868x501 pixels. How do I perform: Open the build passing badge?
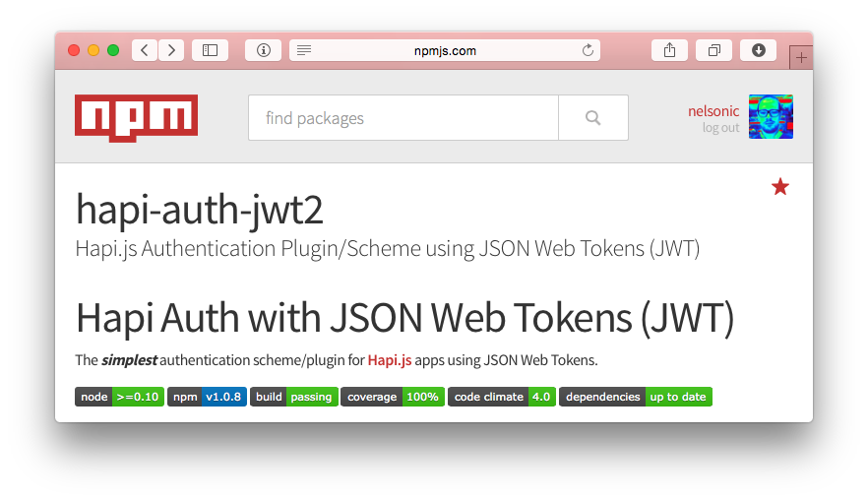pyautogui.click(x=294, y=397)
